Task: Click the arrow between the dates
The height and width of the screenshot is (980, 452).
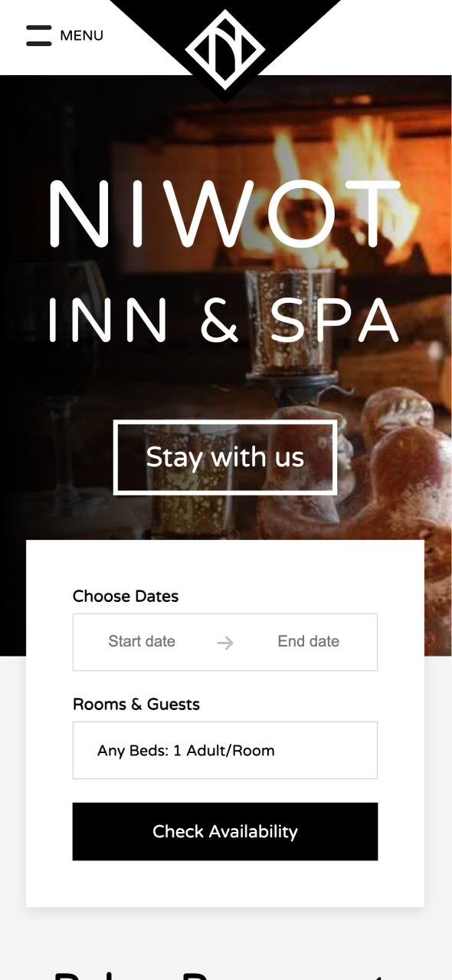Action: click(224, 643)
